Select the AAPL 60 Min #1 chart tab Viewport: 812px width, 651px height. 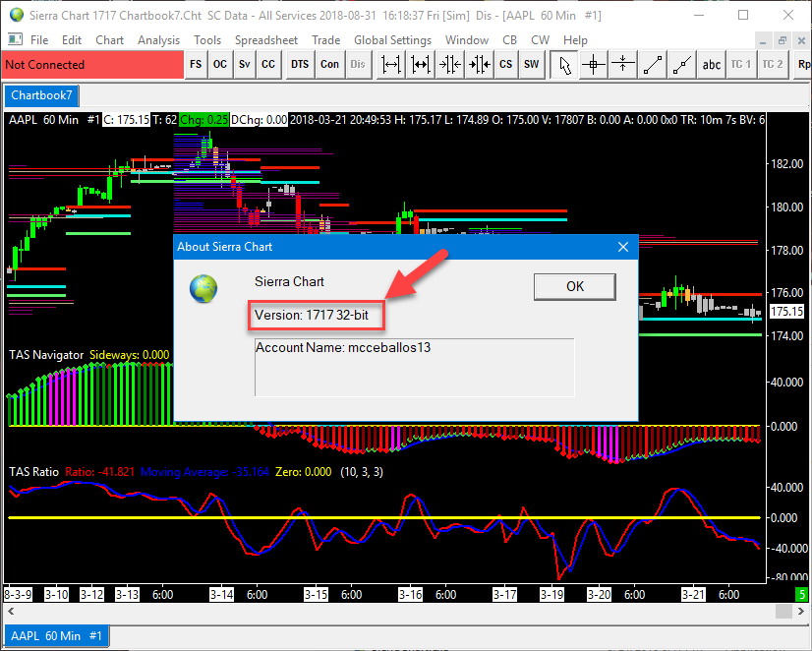click(56, 635)
